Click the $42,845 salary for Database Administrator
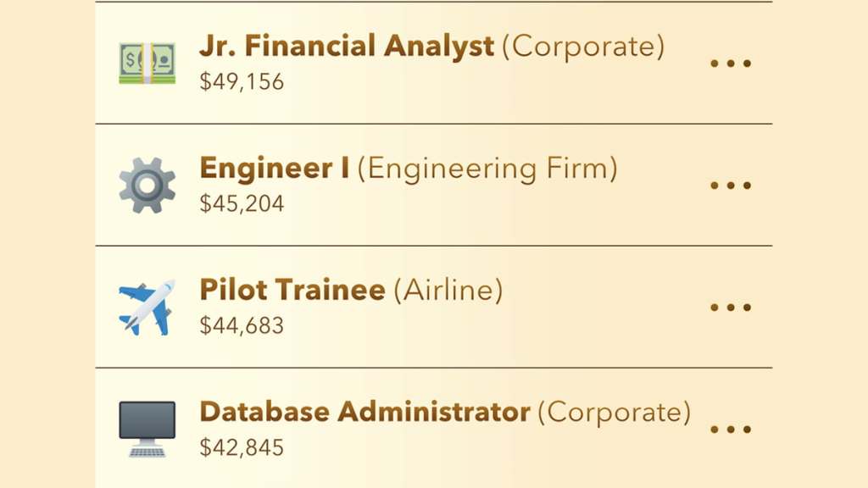 click(241, 448)
